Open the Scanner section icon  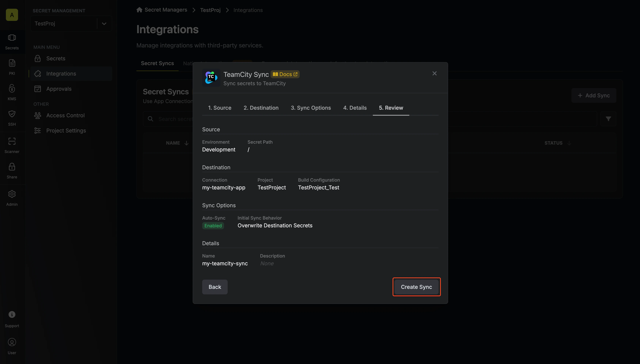coord(12,141)
